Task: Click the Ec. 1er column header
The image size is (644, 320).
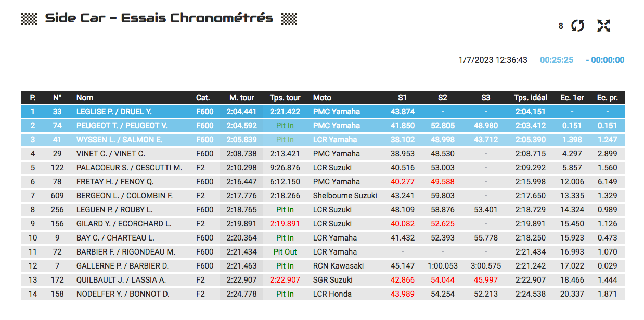Action: pos(572,98)
